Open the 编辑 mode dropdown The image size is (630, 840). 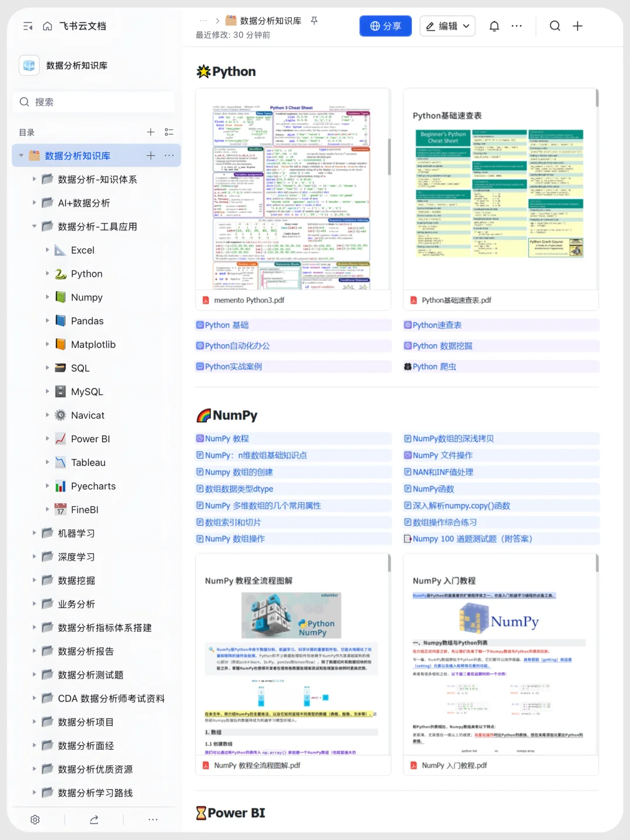[x=447, y=26]
